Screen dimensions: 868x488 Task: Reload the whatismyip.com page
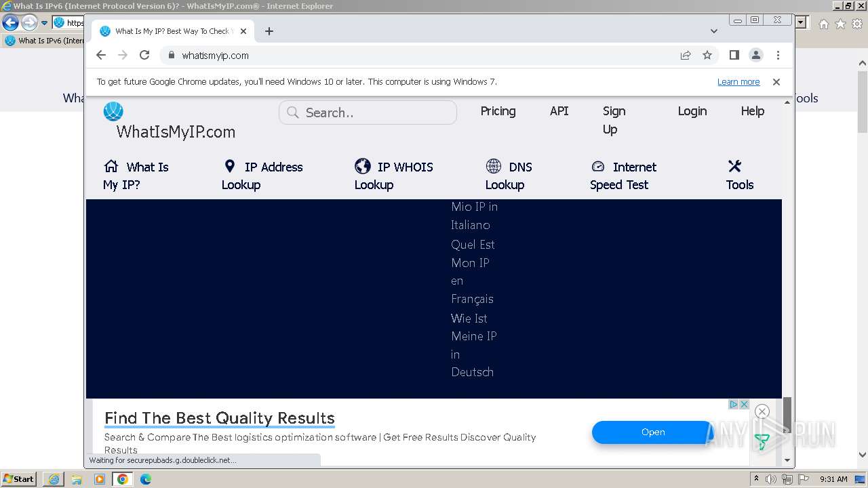144,55
